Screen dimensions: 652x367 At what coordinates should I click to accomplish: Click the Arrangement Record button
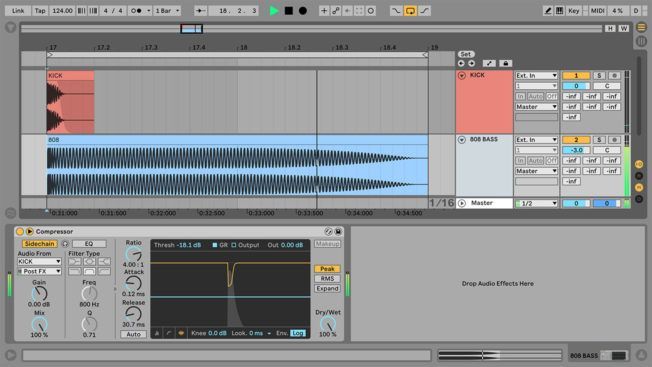click(x=303, y=11)
